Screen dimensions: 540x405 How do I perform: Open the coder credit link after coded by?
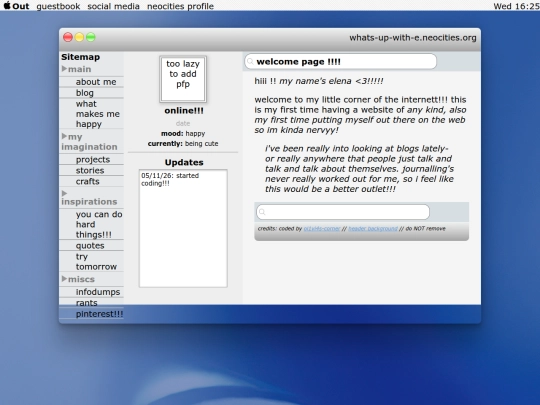(322, 229)
